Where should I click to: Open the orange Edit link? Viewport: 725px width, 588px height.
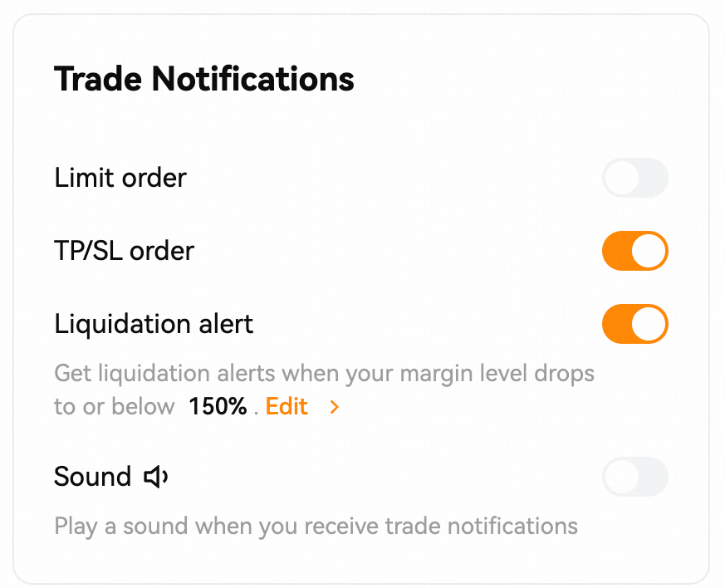[x=287, y=406]
